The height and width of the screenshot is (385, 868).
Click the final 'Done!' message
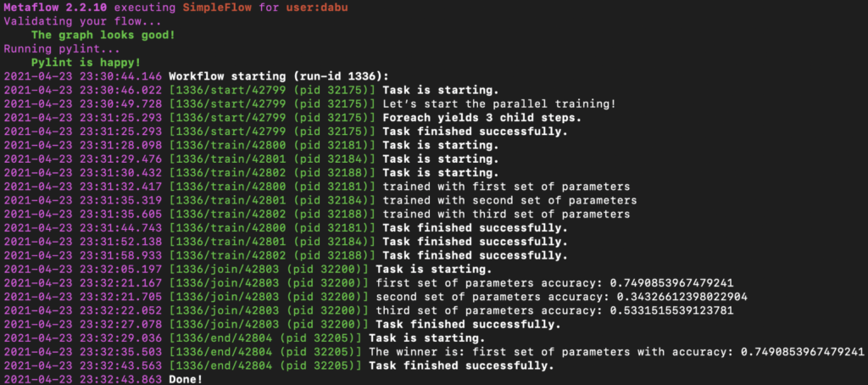pos(186,379)
